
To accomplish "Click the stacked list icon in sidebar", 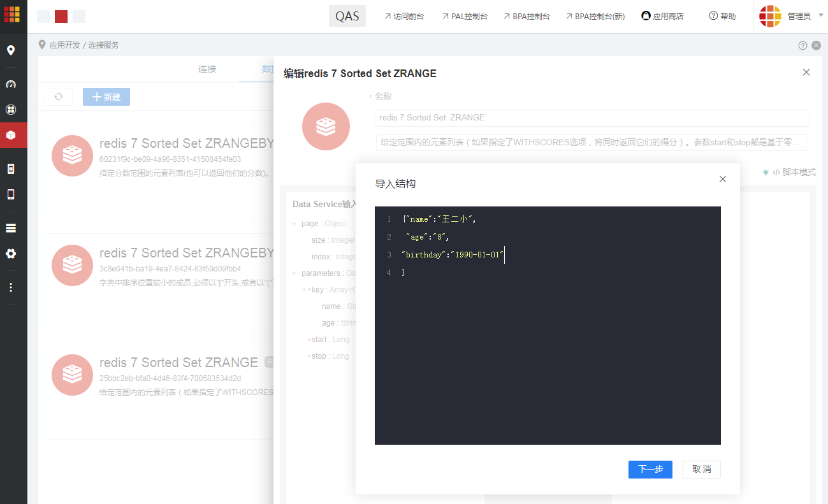I will (x=11, y=228).
